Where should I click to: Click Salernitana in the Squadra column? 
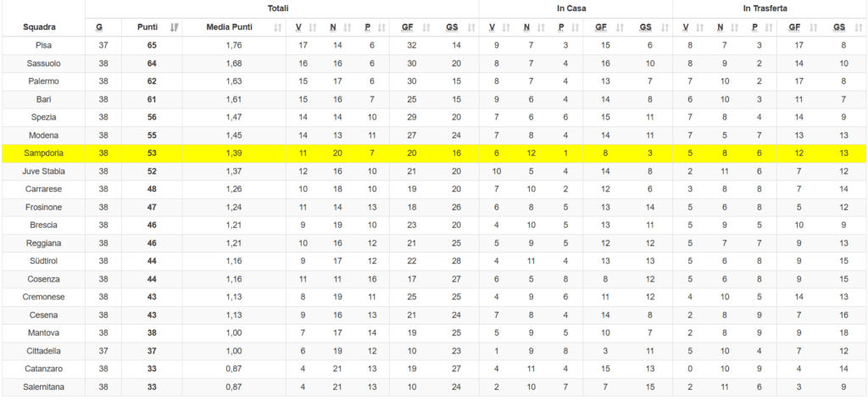coord(42,387)
